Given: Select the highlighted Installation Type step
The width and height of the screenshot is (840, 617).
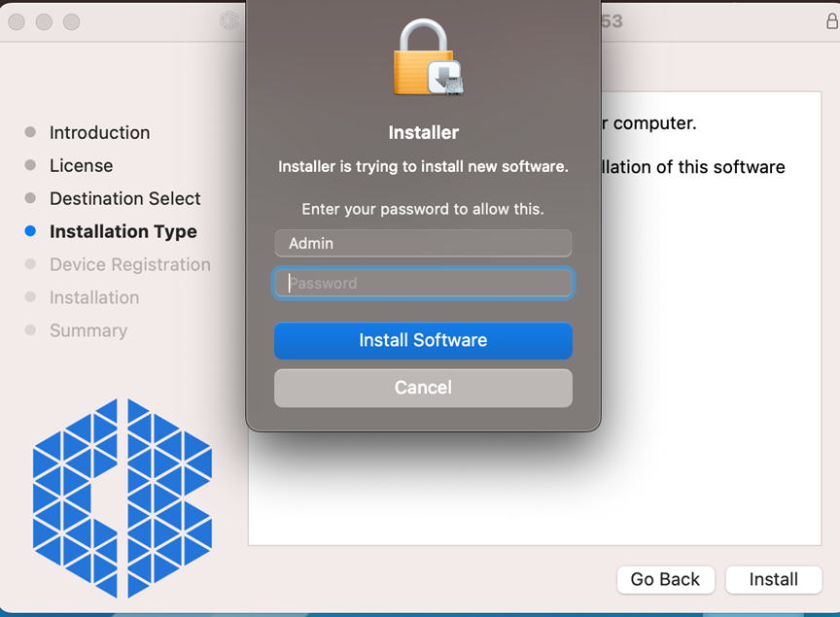Looking at the screenshot, I should click(x=122, y=232).
